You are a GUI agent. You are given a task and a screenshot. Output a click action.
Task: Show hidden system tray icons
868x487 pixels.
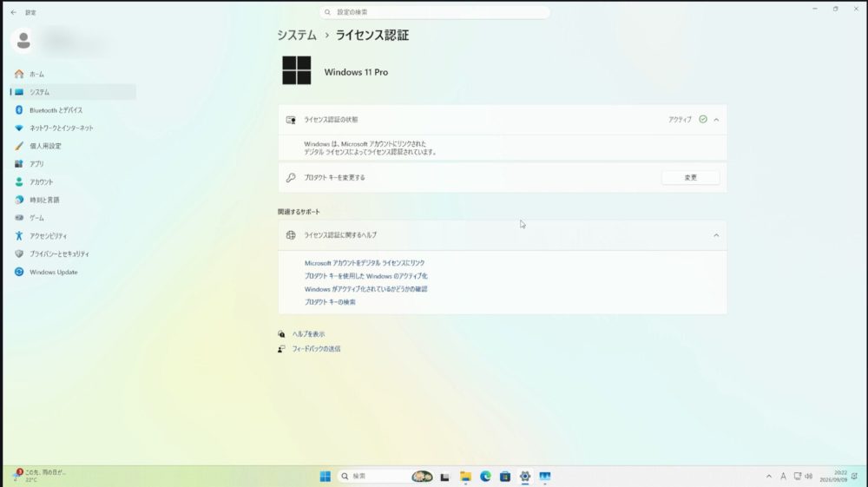point(768,477)
